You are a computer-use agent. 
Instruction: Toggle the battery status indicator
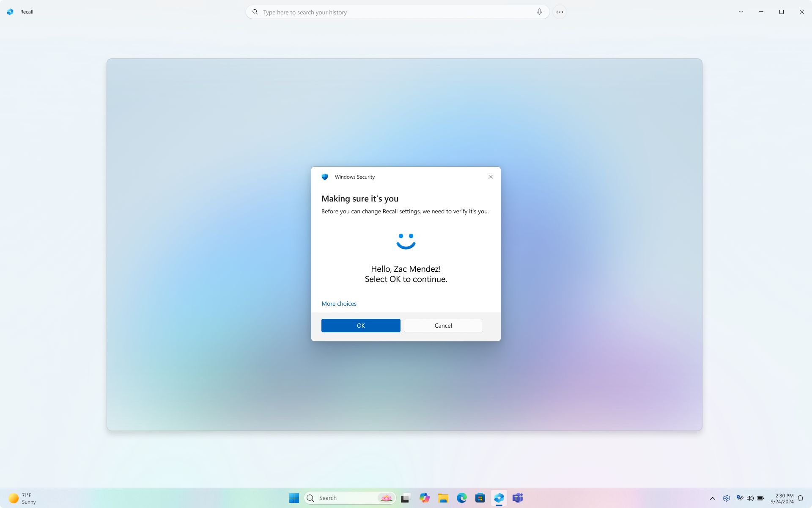pos(760,498)
